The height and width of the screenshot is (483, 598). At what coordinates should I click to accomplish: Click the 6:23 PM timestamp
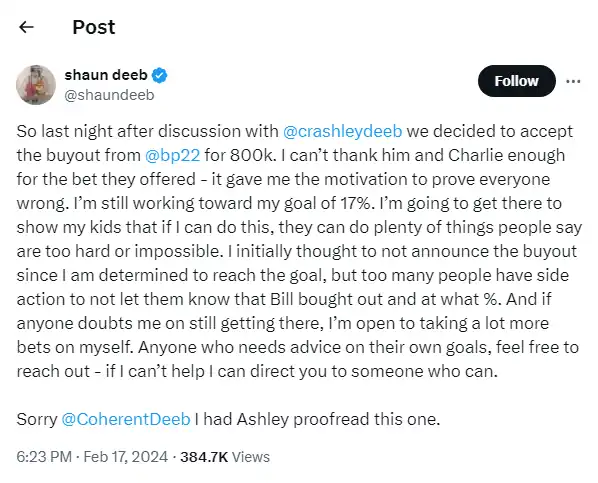point(44,457)
